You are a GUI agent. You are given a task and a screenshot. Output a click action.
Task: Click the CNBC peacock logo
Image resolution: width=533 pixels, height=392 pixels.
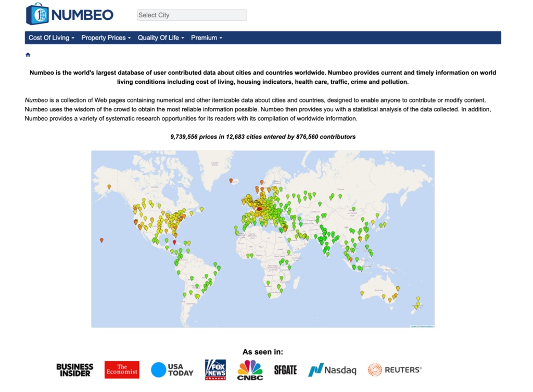pos(250,370)
